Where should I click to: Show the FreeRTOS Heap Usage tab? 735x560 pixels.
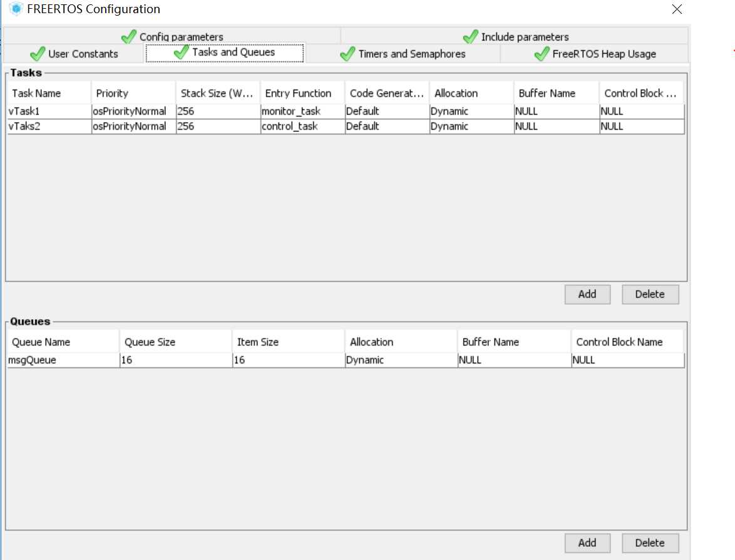point(594,54)
